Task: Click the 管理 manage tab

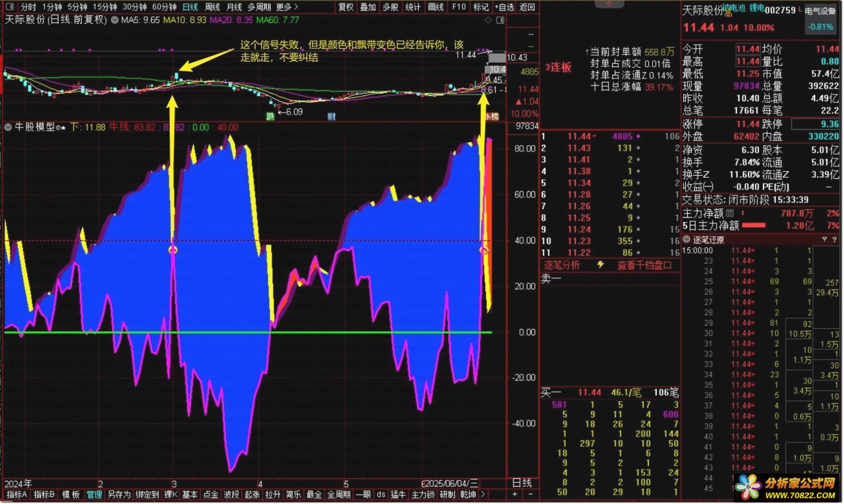Action: click(94, 495)
